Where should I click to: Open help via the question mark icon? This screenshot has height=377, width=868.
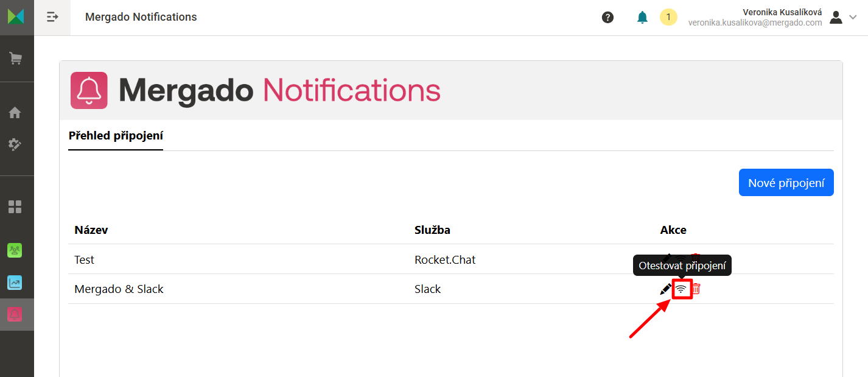pyautogui.click(x=607, y=17)
